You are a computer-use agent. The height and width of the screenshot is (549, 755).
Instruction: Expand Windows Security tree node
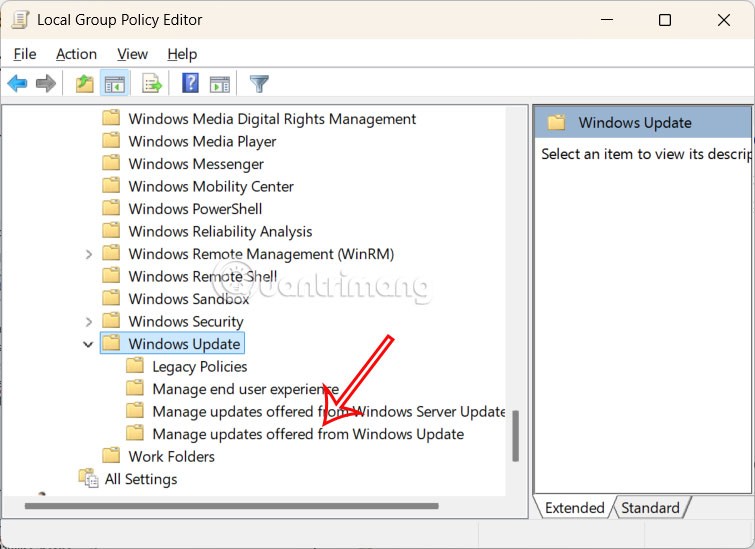point(88,321)
